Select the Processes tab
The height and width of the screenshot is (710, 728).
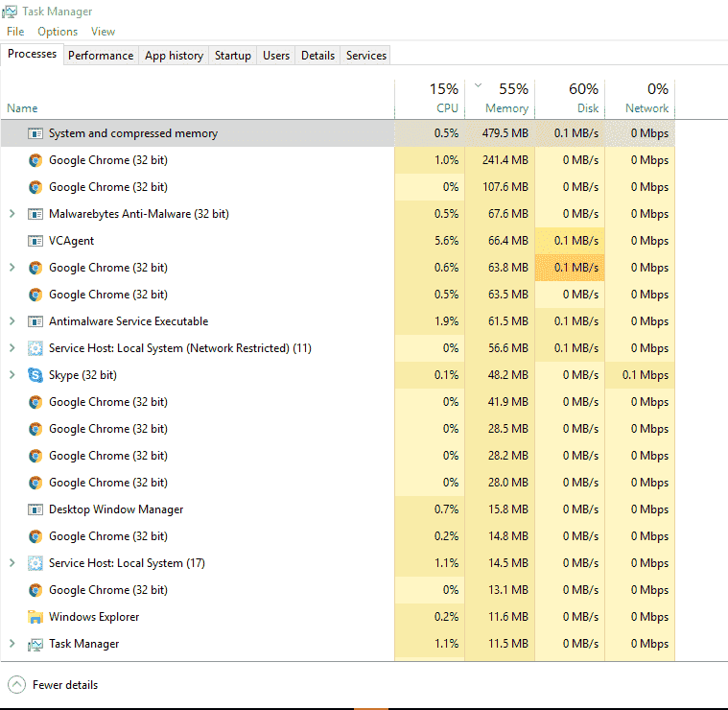[32, 54]
